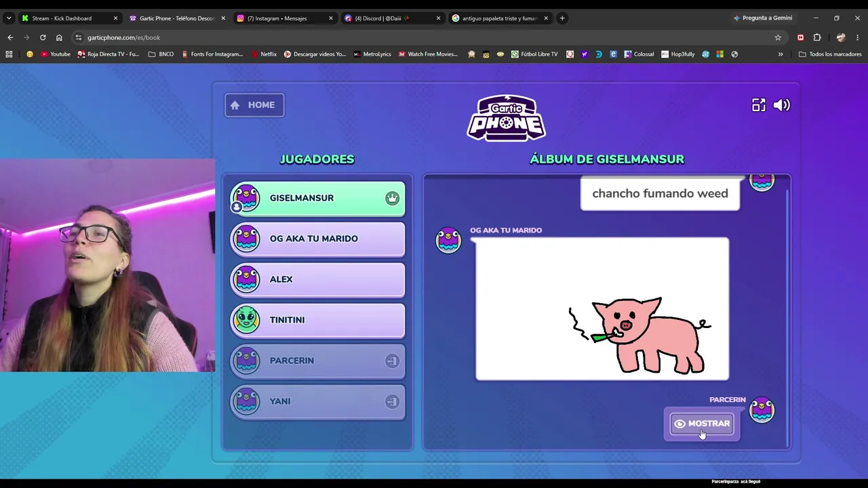View site information icon in address bar
Screen dimensions: 868x488
click(79, 37)
